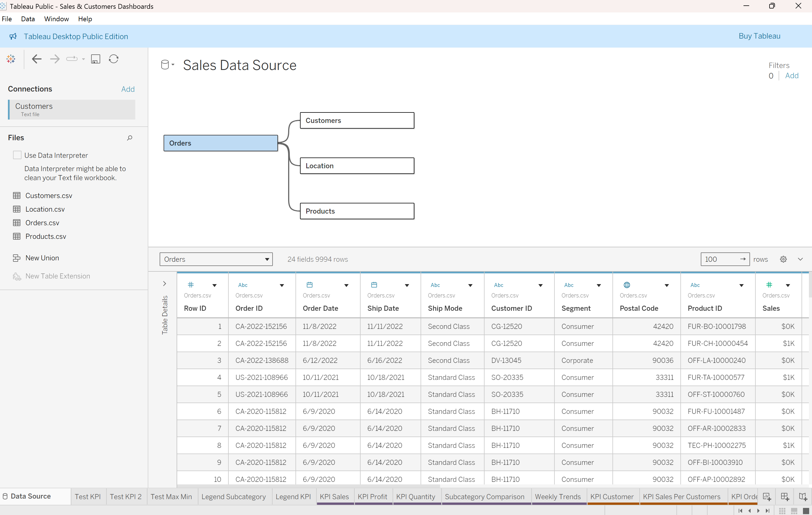
Task: Open the Row ID column dropdown
Action: click(x=215, y=286)
